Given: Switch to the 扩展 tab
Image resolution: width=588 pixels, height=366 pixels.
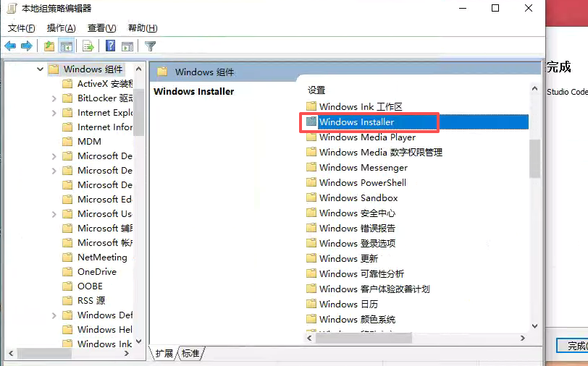Looking at the screenshot, I should coord(164,353).
